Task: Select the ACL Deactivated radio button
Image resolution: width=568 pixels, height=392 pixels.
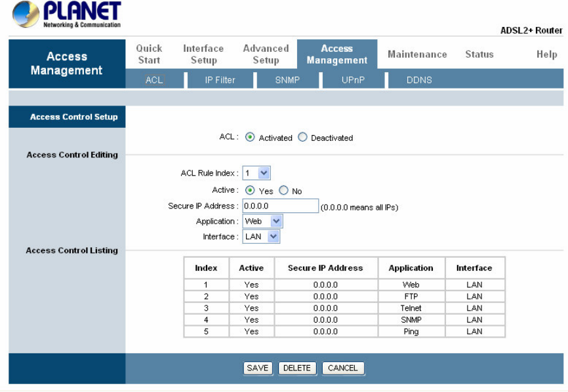Action: (x=302, y=138)
